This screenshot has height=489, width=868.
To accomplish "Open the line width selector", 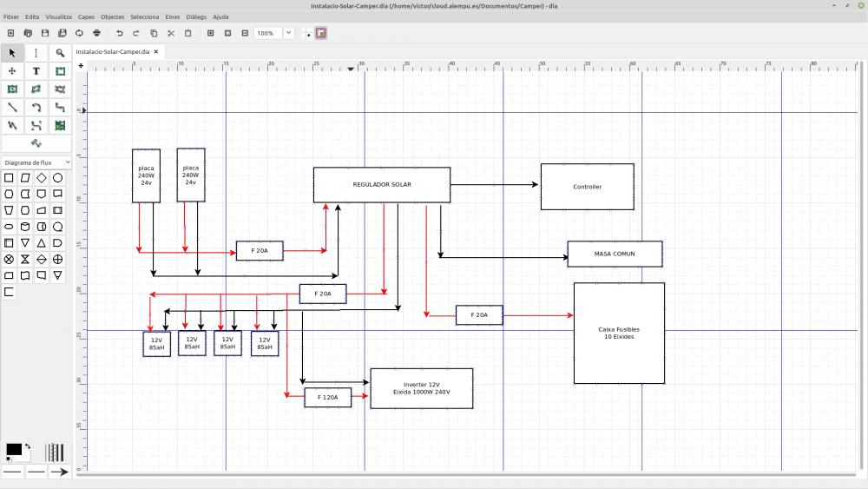I will click(x=54, y=453).
